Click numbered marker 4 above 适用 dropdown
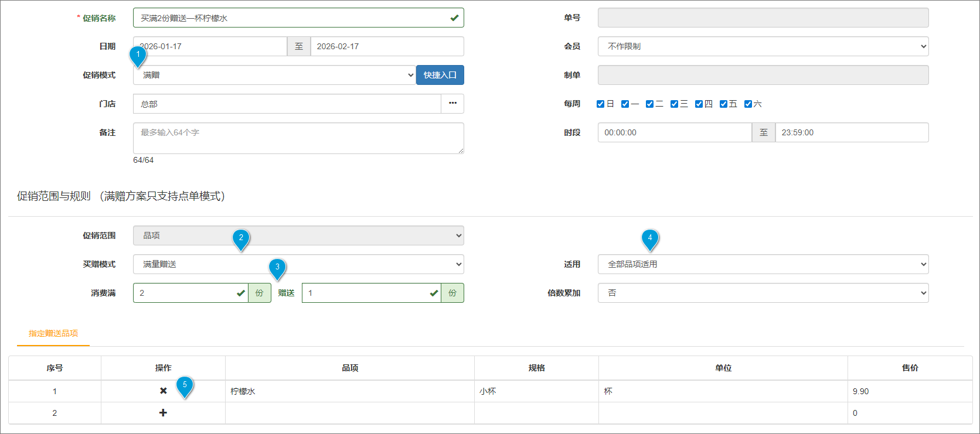 click(649, 238)
